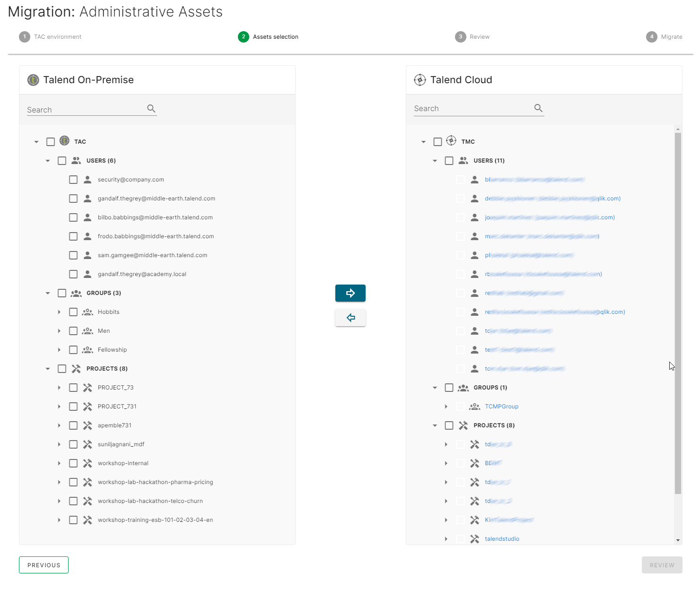The image size is (700, 589).
Task: Click the PROJECTS icon in the TMC tree
Action: click(463, 425)
